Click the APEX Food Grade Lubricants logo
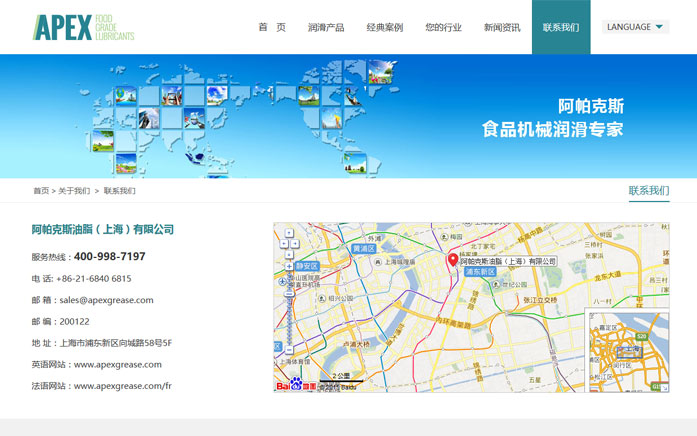 tap(84, 27)
